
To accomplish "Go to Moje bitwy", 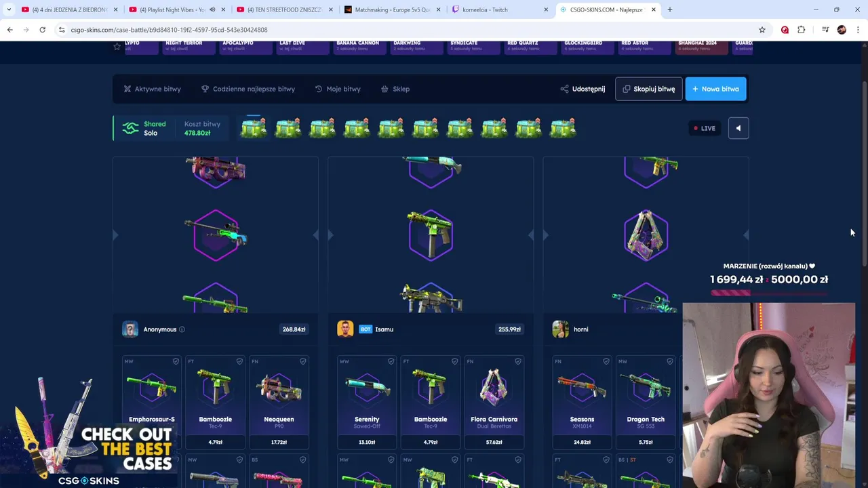I will [338, 89].
